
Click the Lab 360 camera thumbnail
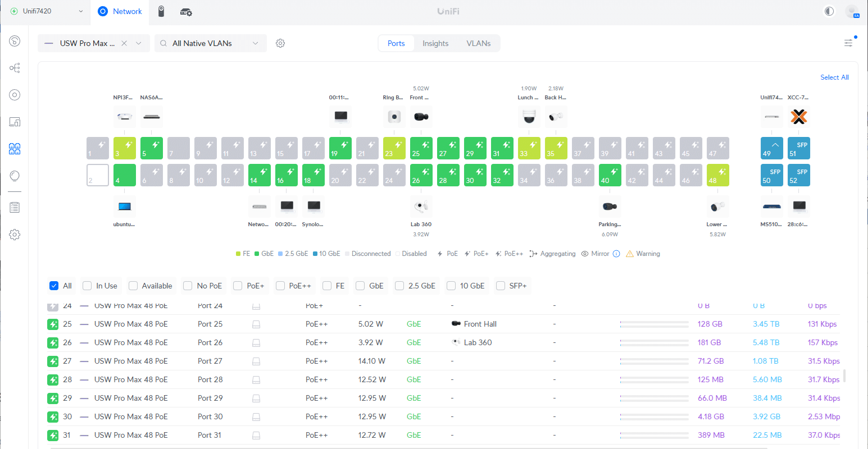coord(421,207)
